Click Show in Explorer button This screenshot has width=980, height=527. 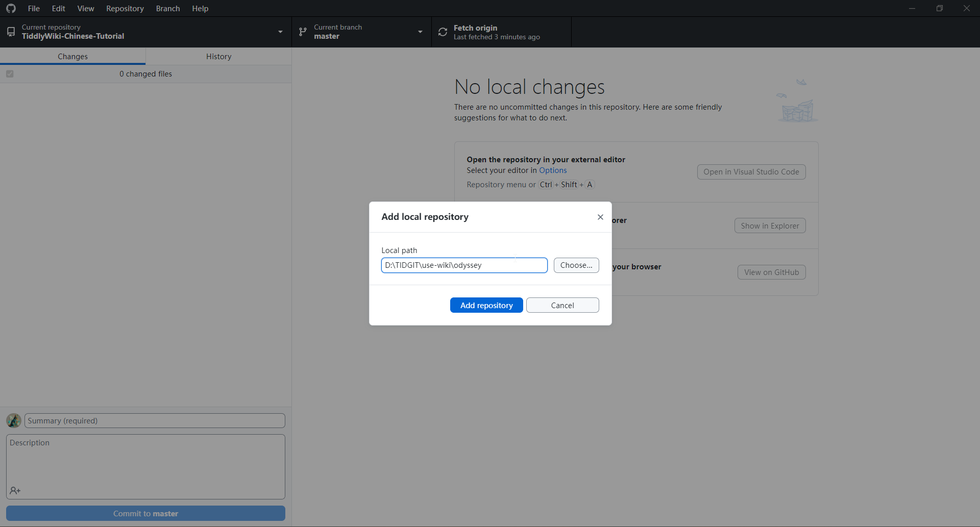[x=770, y=225]
